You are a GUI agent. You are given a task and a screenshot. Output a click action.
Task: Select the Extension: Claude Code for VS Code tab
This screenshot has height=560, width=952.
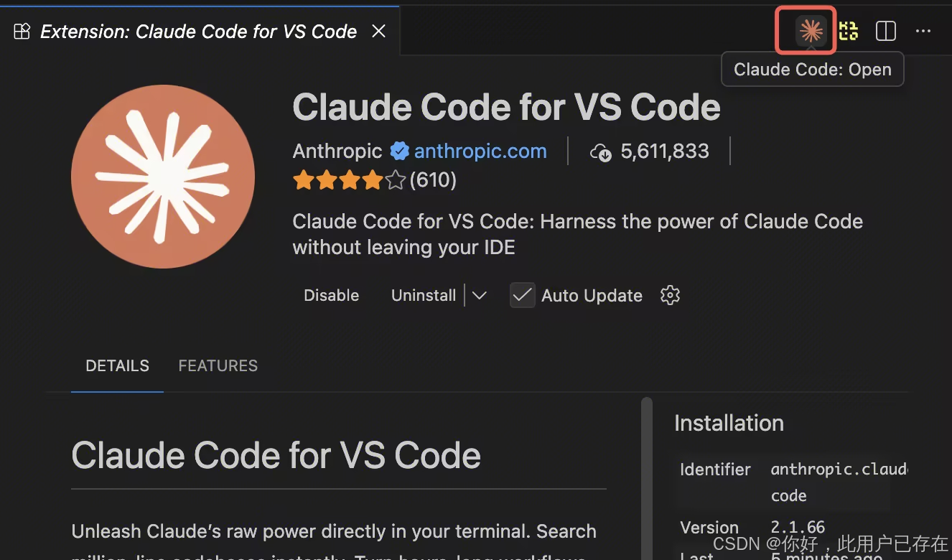pyautogui.click(x=200, y=31)
